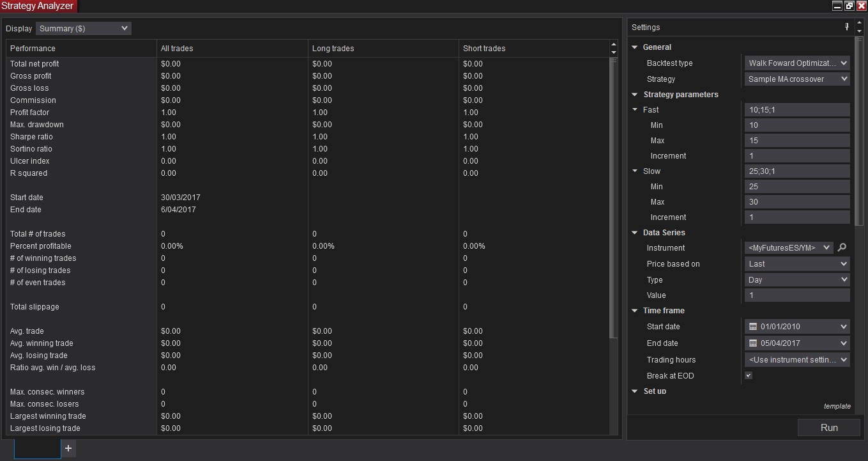Select the blank tab at the bottom left
This screenshot has width=868, height=461.
(38, 449)
